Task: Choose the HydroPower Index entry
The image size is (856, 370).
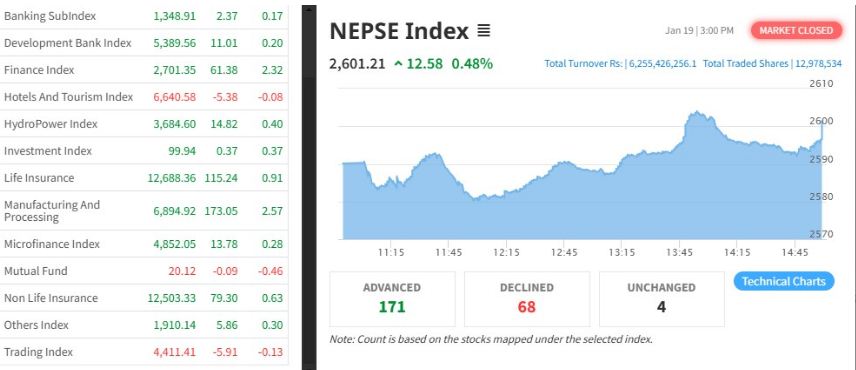Action: click(x=144, y=124)
